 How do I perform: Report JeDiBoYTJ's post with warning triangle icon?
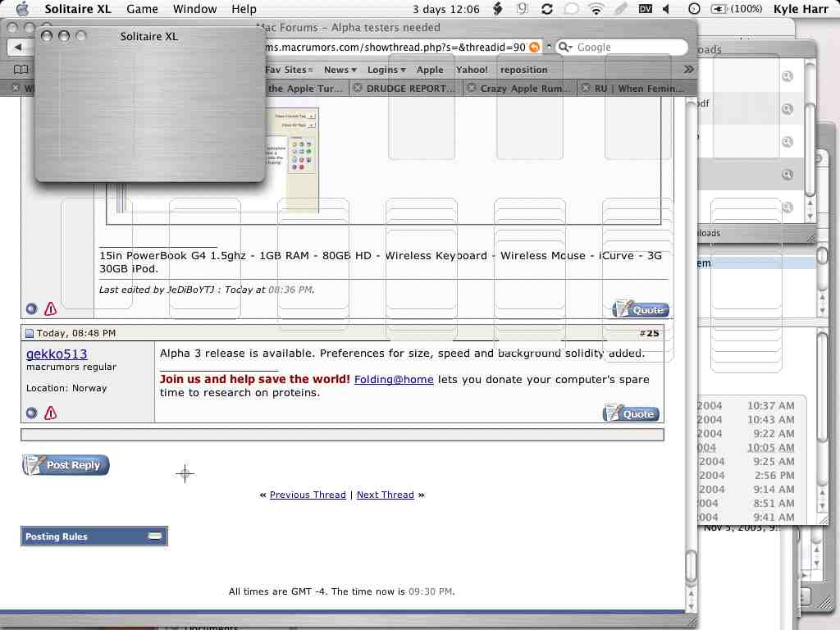click(50, 308)
